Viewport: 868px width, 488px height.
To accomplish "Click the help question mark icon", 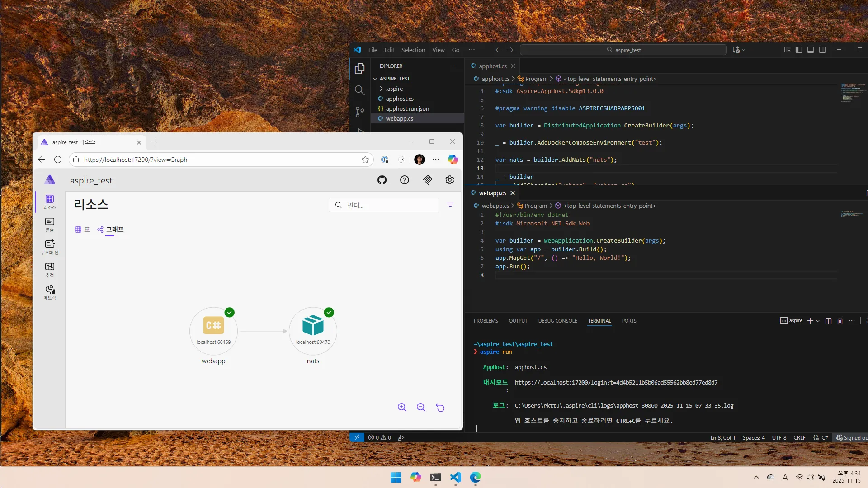I will [x=405, y=180].
